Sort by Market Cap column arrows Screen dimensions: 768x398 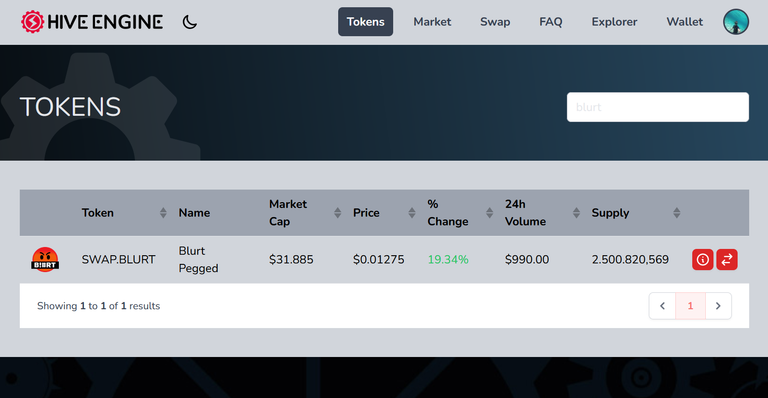coord(337,213)
